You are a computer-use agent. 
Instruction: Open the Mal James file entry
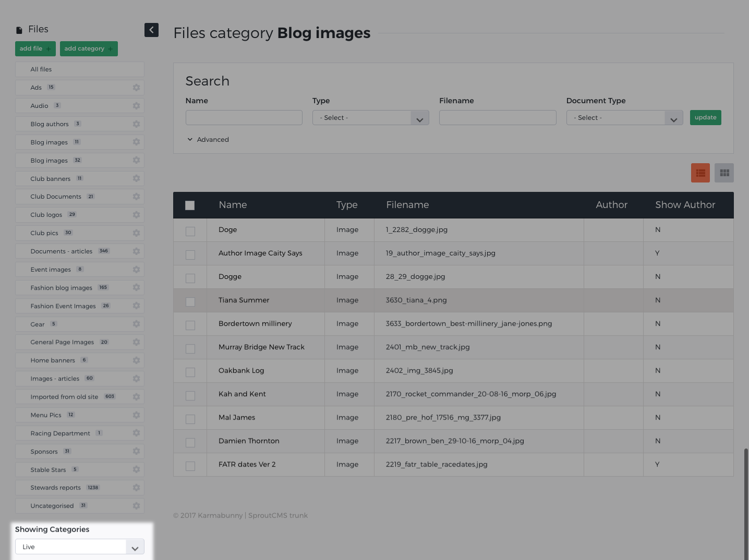237,418
